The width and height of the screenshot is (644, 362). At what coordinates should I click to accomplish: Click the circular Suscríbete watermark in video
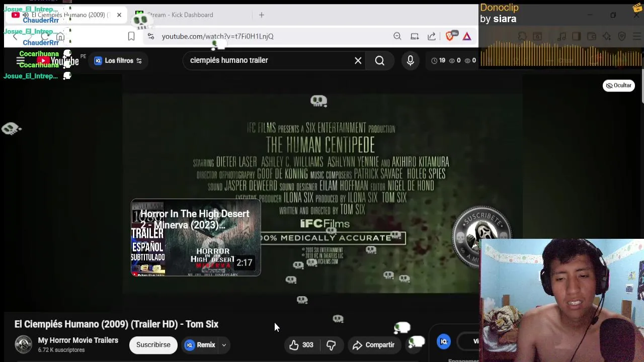[481, 235]
